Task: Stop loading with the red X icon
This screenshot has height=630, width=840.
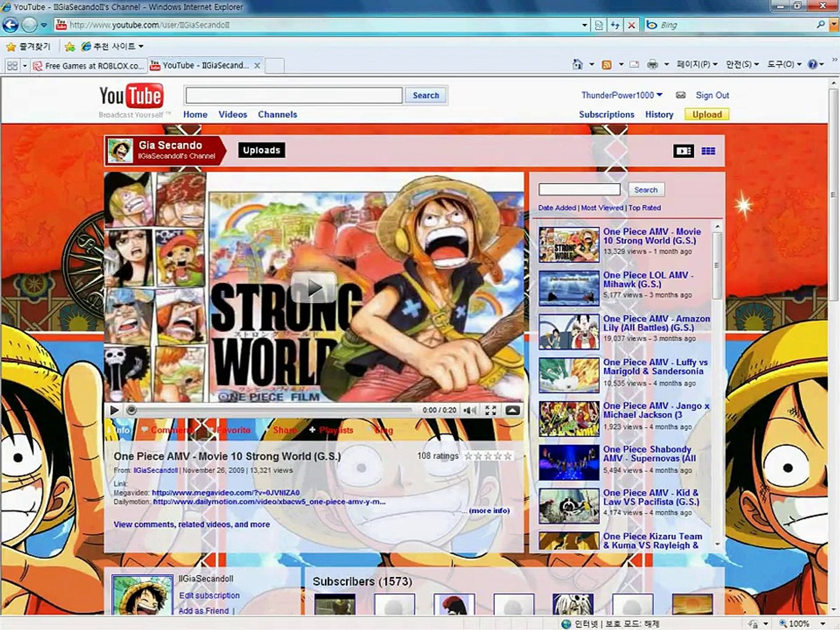Action: (x=631, y=25)
